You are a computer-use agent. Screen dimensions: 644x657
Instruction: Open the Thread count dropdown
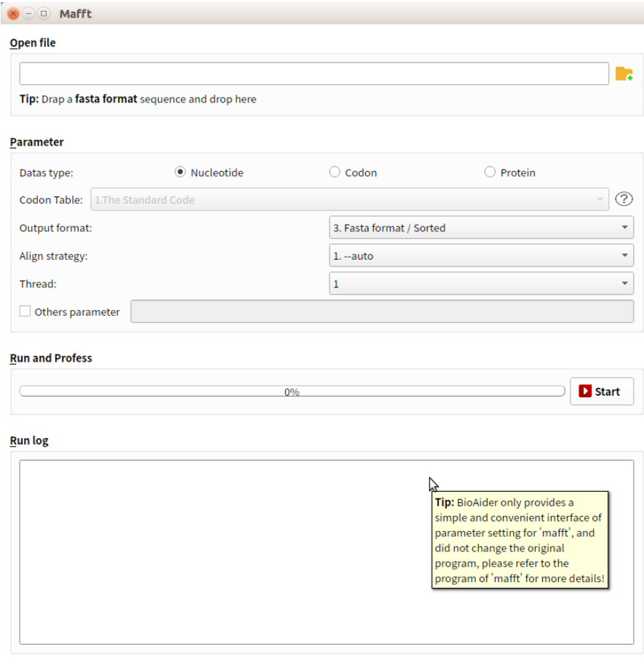click(481, 284)
